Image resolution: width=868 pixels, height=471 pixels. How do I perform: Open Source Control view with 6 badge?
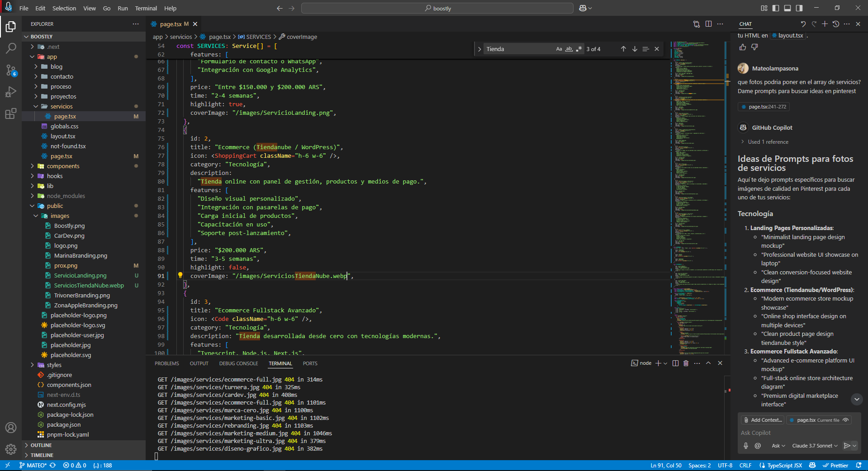[x=11, y=70]
